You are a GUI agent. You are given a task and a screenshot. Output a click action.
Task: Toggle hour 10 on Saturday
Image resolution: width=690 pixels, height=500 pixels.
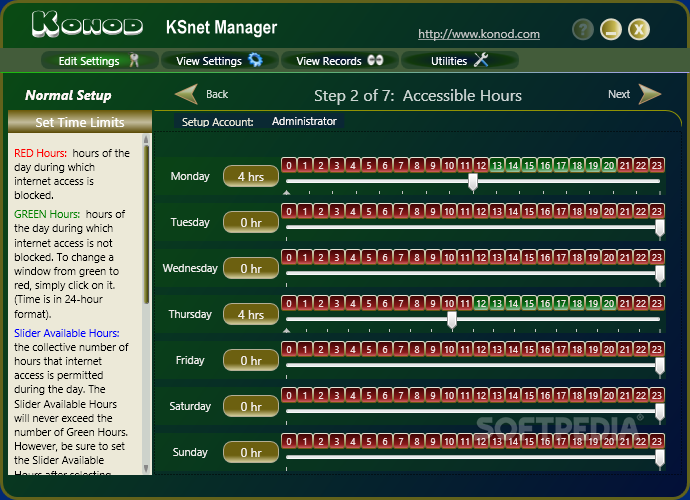point(449,395)
